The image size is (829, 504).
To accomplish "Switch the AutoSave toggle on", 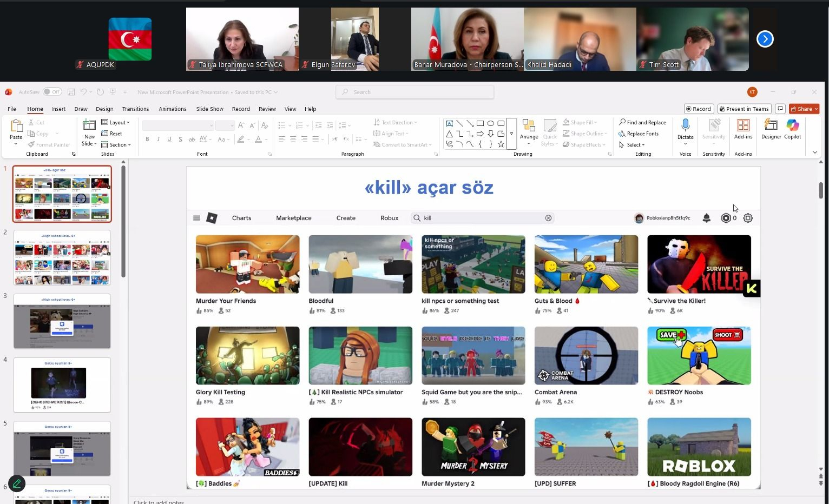I will point(51,91).
